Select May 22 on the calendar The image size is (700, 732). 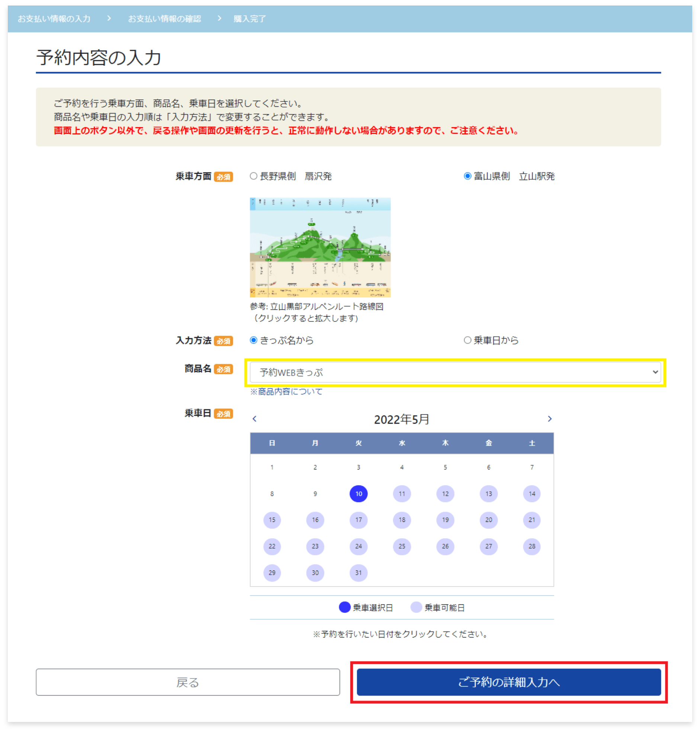coord(272,546)
